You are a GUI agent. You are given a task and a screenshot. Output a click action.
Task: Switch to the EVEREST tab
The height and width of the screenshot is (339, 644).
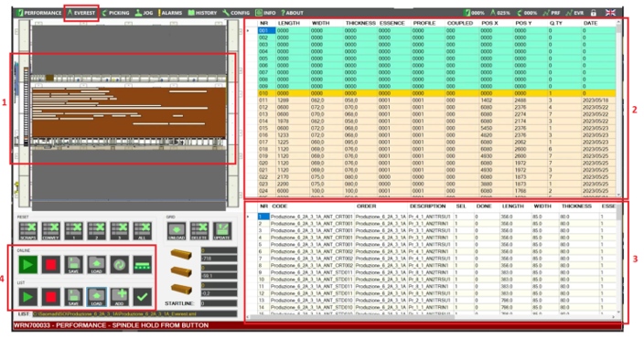tap(81, 13)
